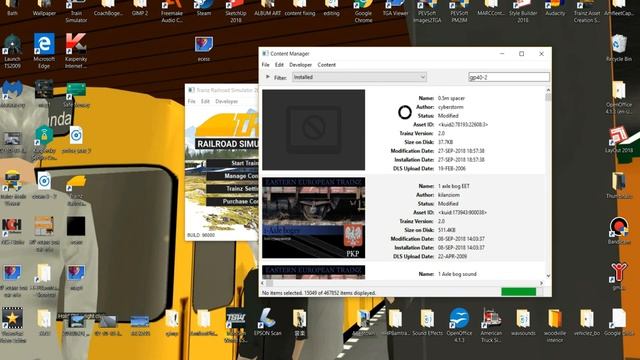
Task: Open the Bandicam desktop icon
Action: 619,231
